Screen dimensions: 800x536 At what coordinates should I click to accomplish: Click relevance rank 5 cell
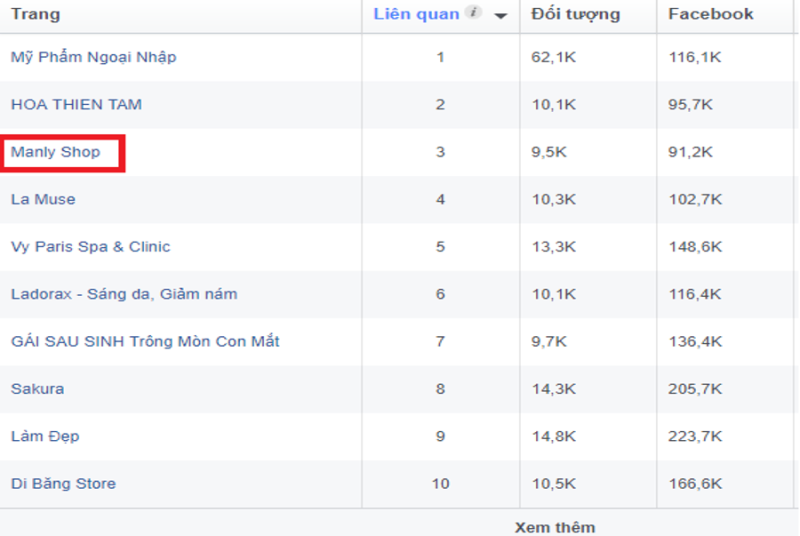click(440, 247)
